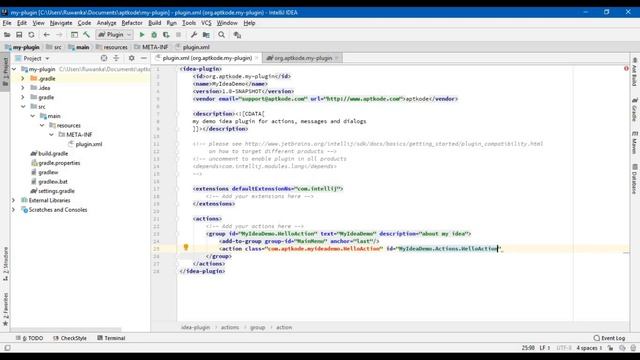Expand the .idea folder

[x=23, y=88]
